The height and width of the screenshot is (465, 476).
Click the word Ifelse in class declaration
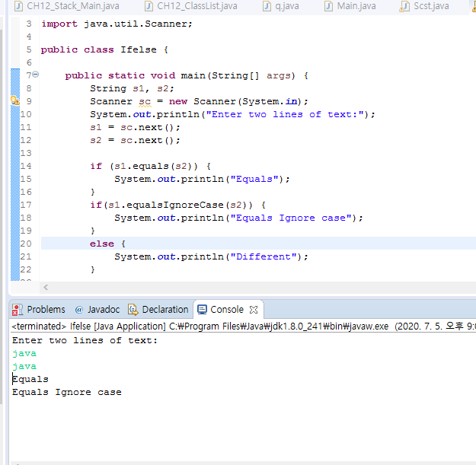[x=139, y=49]
